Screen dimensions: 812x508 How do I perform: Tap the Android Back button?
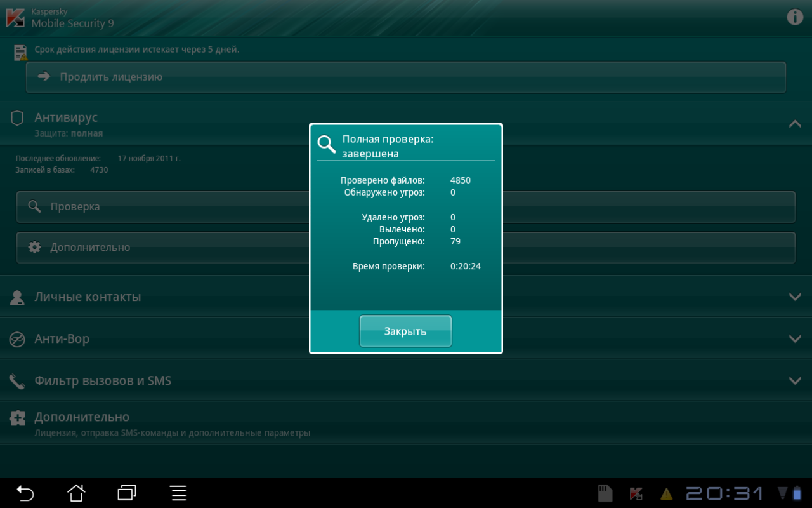pyautogui.click(x=25, y=493)
